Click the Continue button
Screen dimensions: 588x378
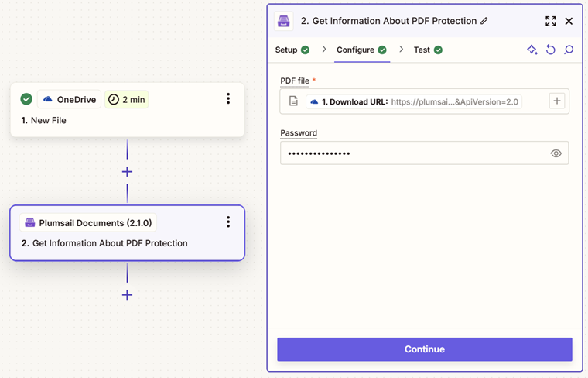(x=425, y=349)
